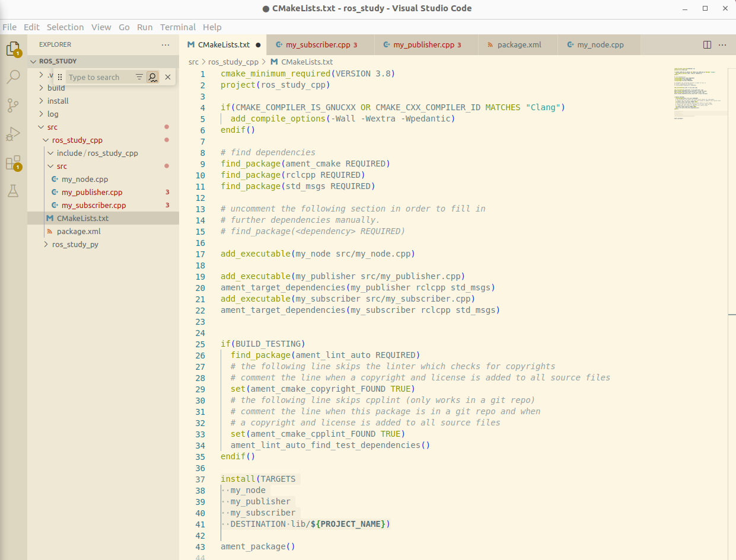Collapse the src folder containing my_node.cpp

[x=103, y=166]
